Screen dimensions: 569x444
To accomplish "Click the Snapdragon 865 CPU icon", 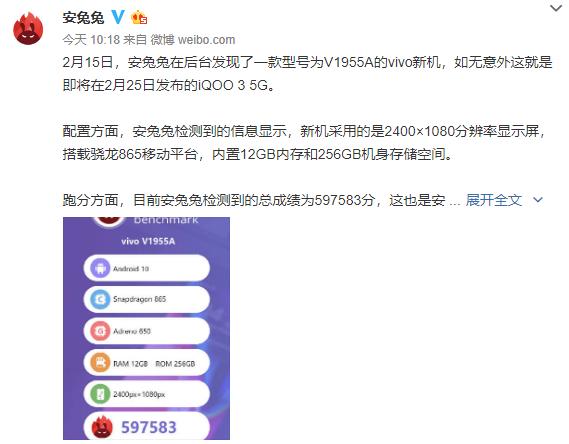I will tap(100, 299).
